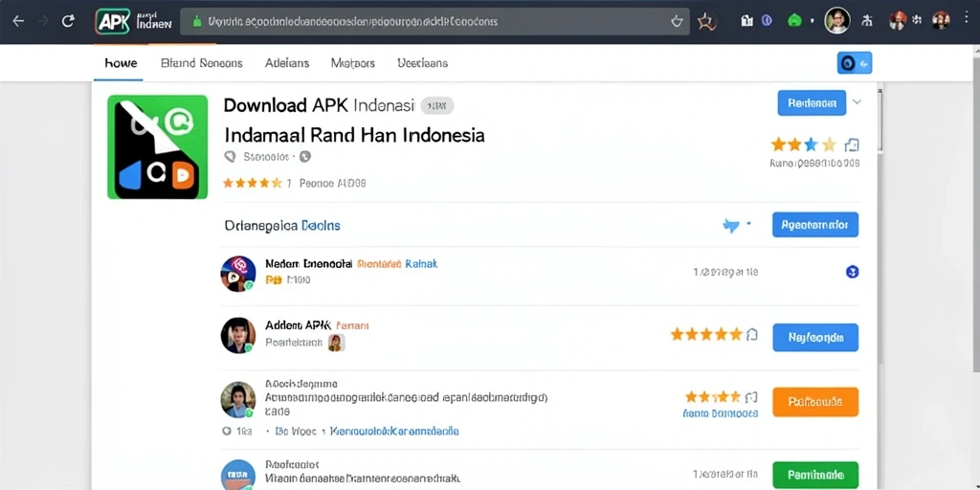This screenshot has width=980, height=490.
Task: Click the icon at the address bar's right end
Action: (x=677, y=22)
